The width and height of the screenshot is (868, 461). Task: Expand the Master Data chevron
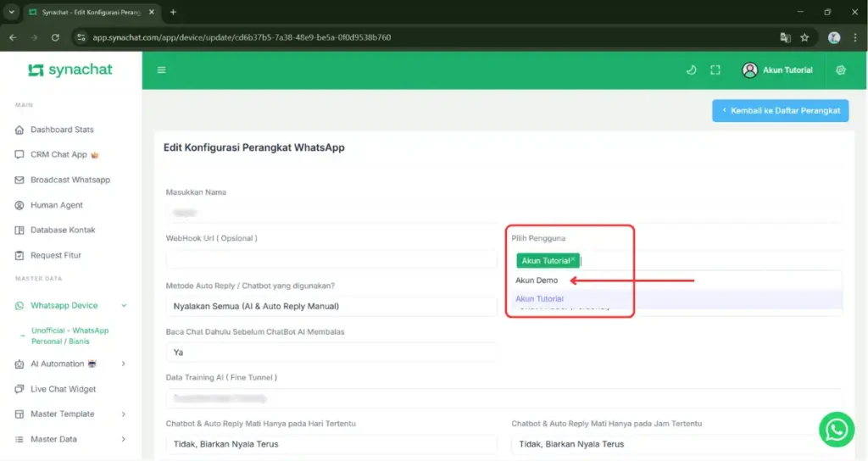tap(124, 440)
